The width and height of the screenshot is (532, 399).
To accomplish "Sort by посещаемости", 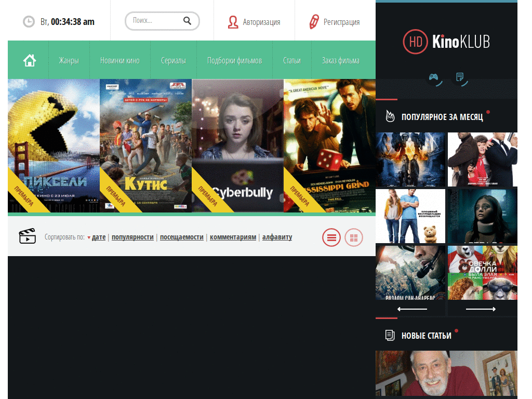I will pyautogui.click(x=181, y=237).
